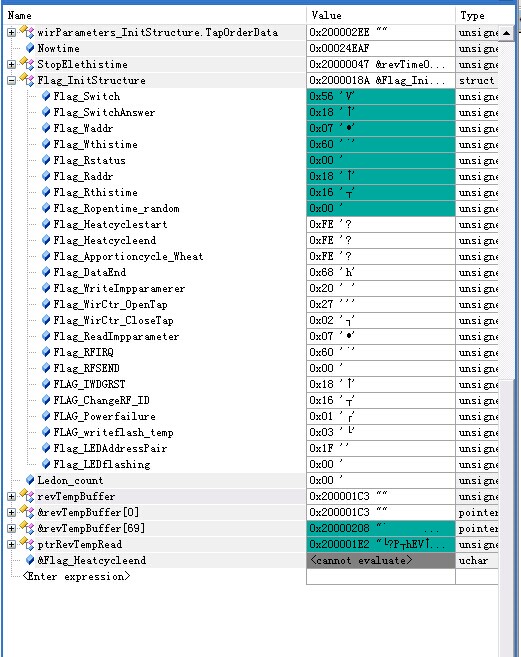Click the Flag_WirCtr_OpenTap member icon
Image resolution: width=521 pixels, height=657 pixels.
[46, 304]
